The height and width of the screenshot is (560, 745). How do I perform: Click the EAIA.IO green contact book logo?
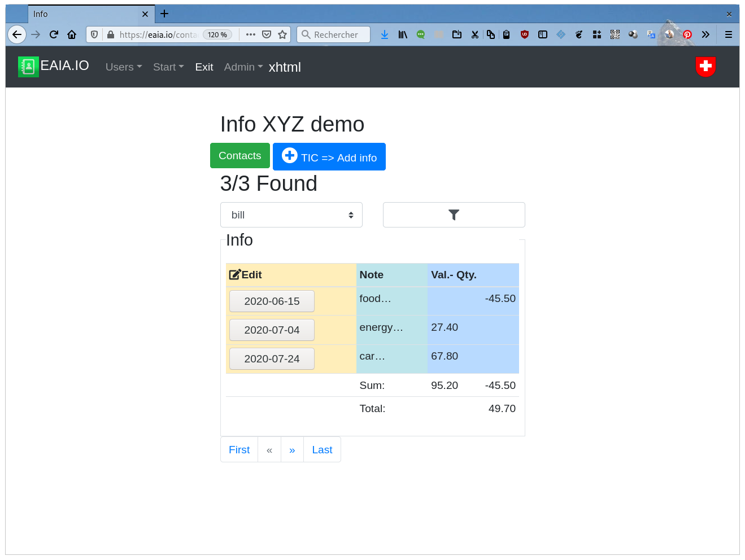click(x=28, y=67)
